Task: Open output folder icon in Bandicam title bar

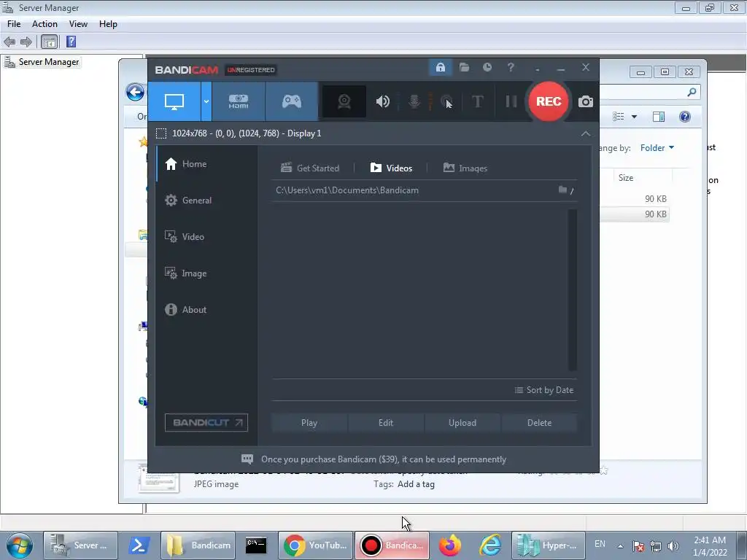Action: point(464,68)
